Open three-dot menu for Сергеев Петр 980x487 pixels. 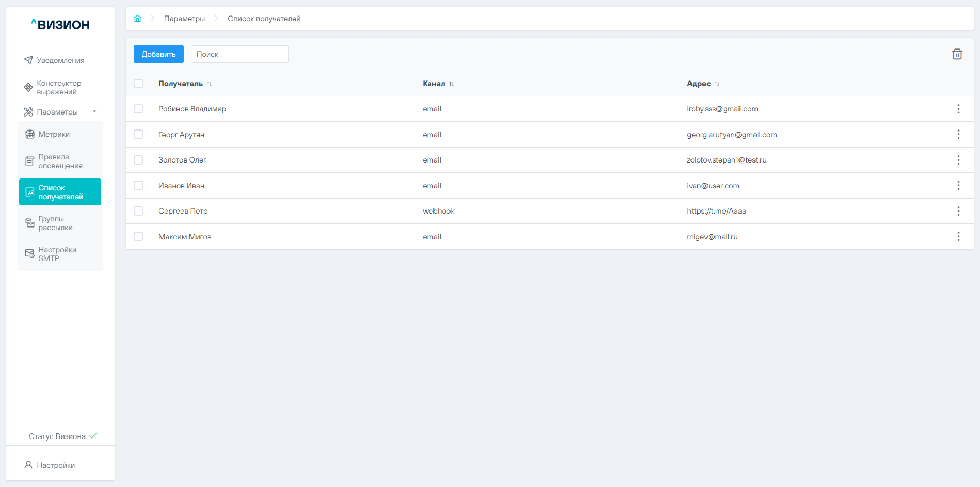coord(958,211)
